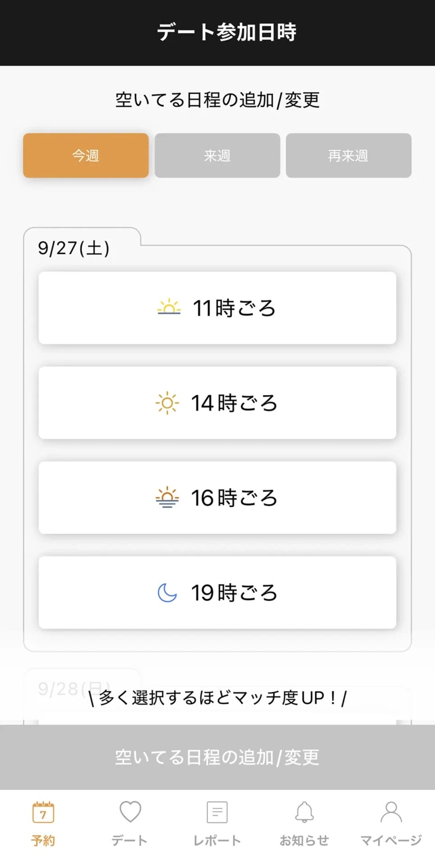Tap the bell icon for お知らせ

304,812
